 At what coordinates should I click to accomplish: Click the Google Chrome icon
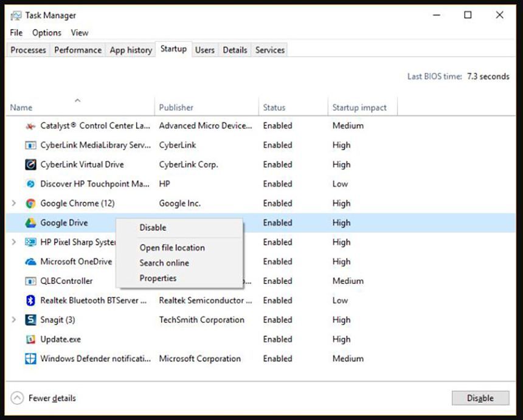coord(30,204)
